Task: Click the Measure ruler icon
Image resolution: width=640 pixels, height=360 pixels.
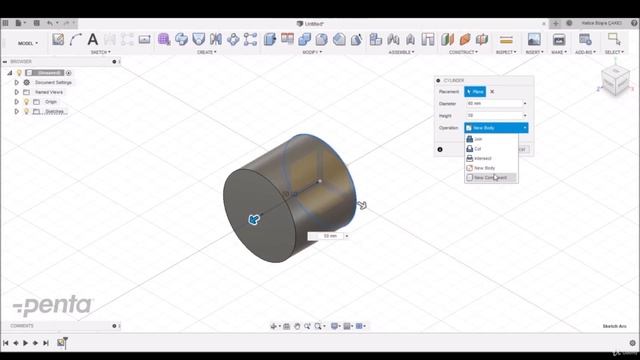Action: [x=506, y=40]
